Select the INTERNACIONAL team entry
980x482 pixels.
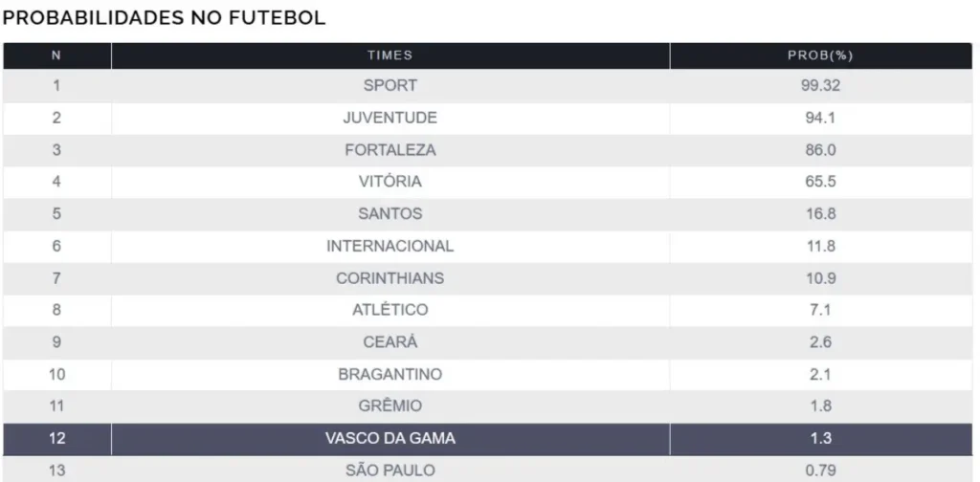[x=390, y=246]
